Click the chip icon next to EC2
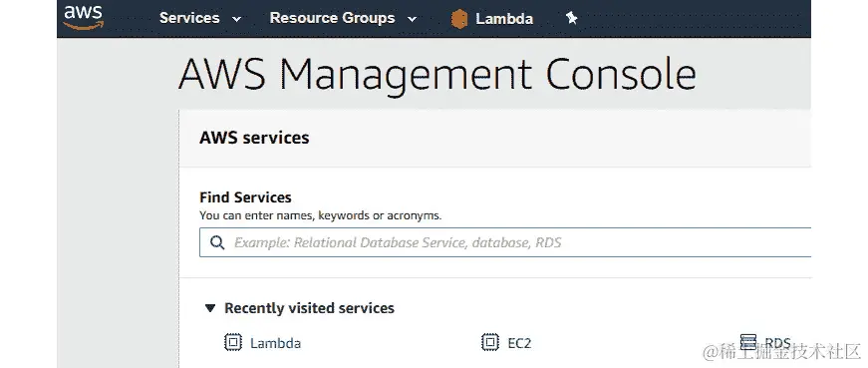 [x=490, y=342]
